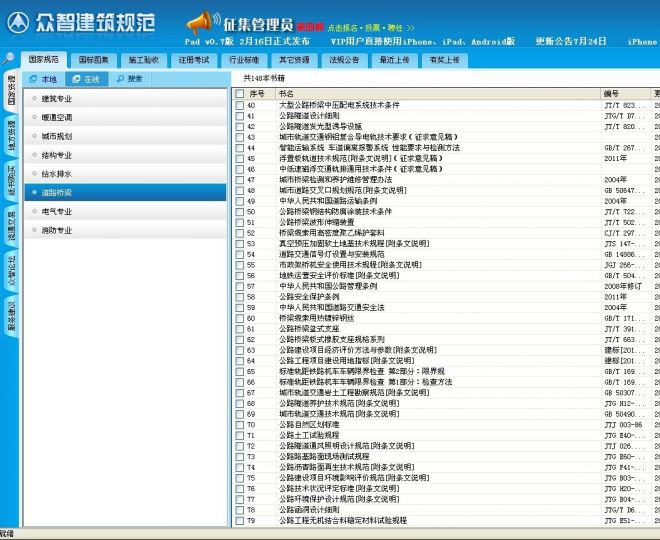Open the 众智论坛 vertical side tab
Viewport: 660px width, 540px height.
tap(11, 271)
